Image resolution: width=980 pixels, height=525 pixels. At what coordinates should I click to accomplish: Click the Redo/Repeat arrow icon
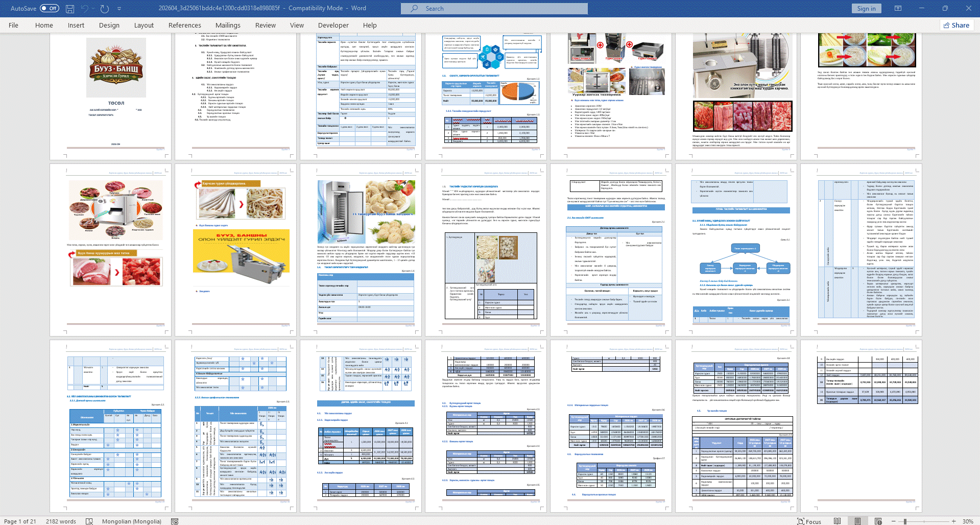tap(105, 9)
